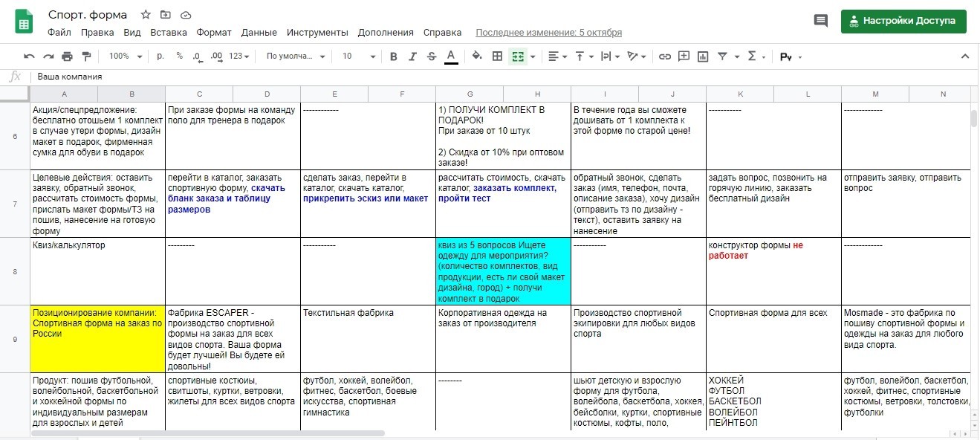Open the input tools Ру dropdown
980x440 pixels.
[791, 56]
